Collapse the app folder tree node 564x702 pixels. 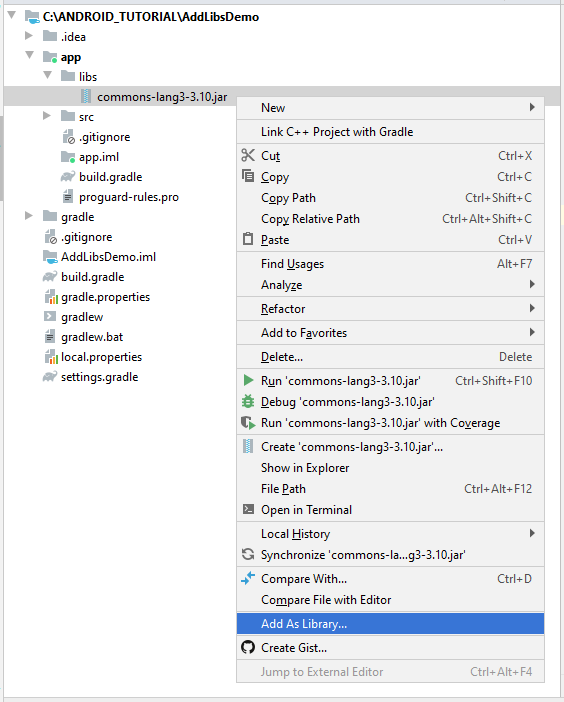click(x=30, y=56)
